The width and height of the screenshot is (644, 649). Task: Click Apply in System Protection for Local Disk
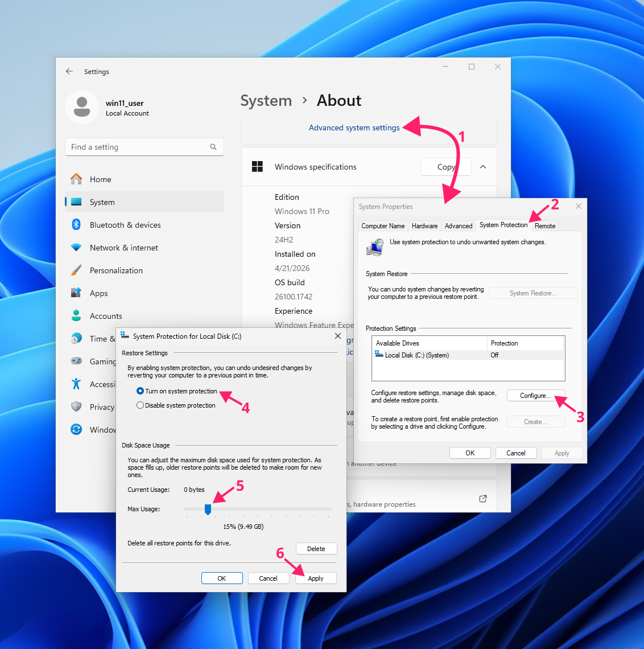316,578
